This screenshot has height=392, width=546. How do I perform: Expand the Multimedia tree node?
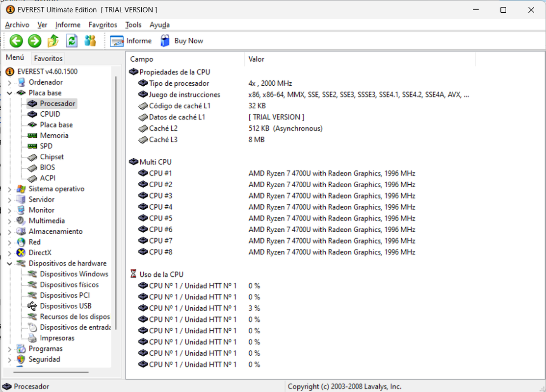click(10, 221)
